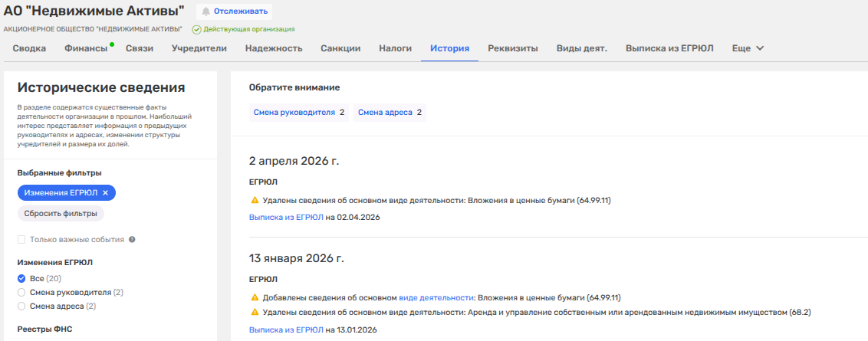This screenshot has height=341, width=868.
Task: Enable the Только важные события checkbox
Action: coord(22,239)
